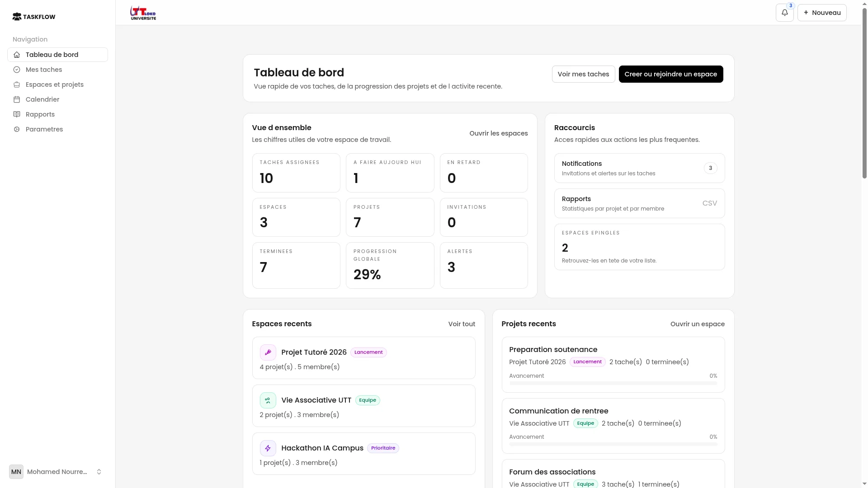Screen dimensions: 868x488
Task: Open the Espaces epingles card
Action: [639, 247]
